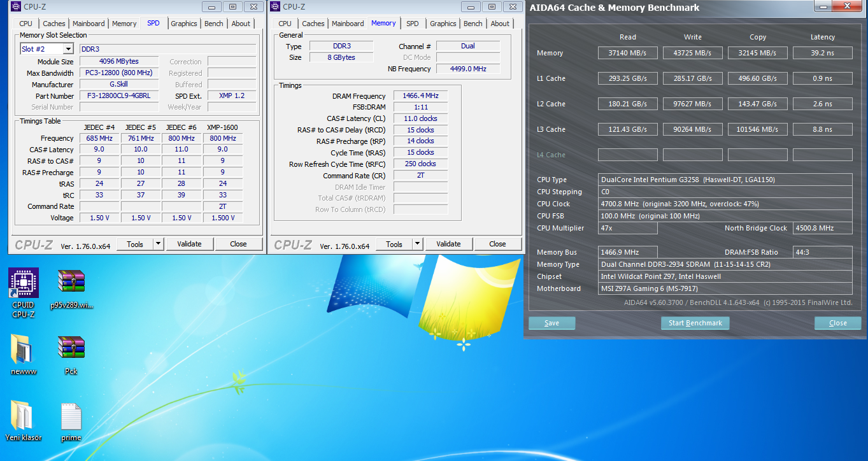Click DRAM:FSB Ratio 44:3 value
868x461 pixels.
(x=823, y=252)
